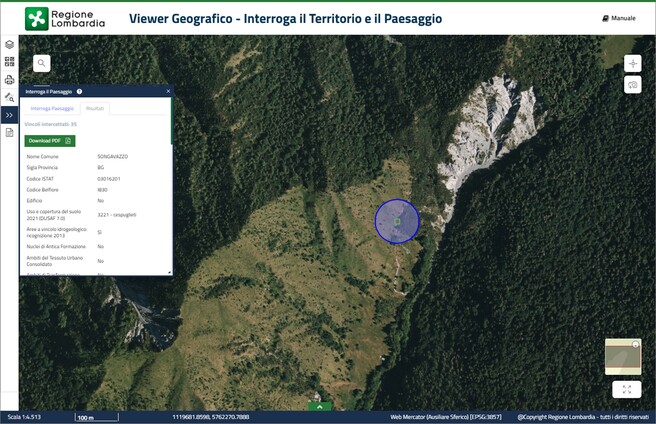This screenshot has width=656, height=424.
Task: Expand bottom panel with green up chevron
Action: [320, 406]
